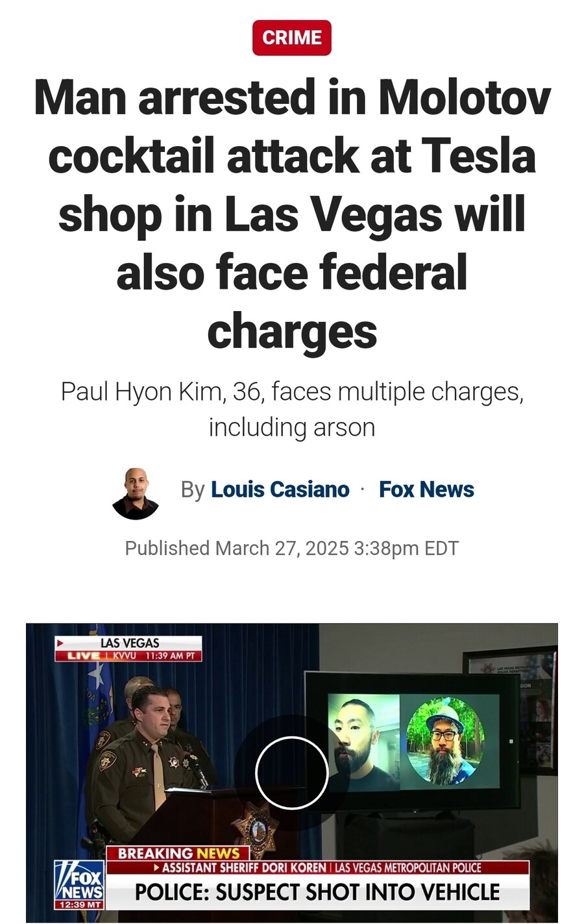Image resolution: width=584 pixels, height=924 pixels.
Task: Tap the 12:39 MT time stamp
Action: 79,905
